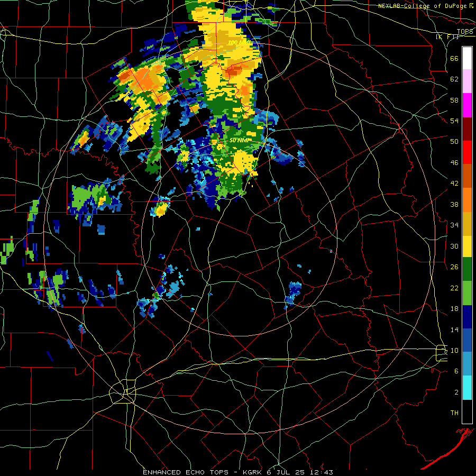Screen dimensions: 476x476
Task: Click the 10 legend value
Action: (454, 350)
